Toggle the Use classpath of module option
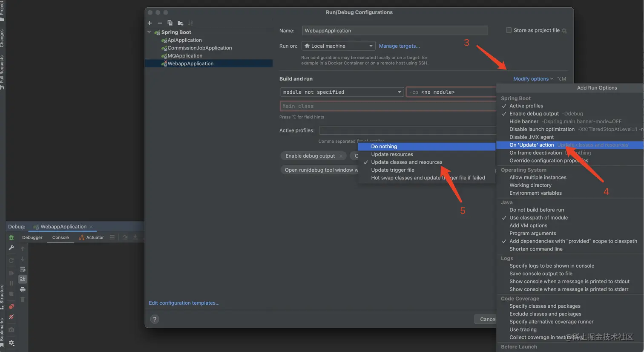 coord(538,218)
